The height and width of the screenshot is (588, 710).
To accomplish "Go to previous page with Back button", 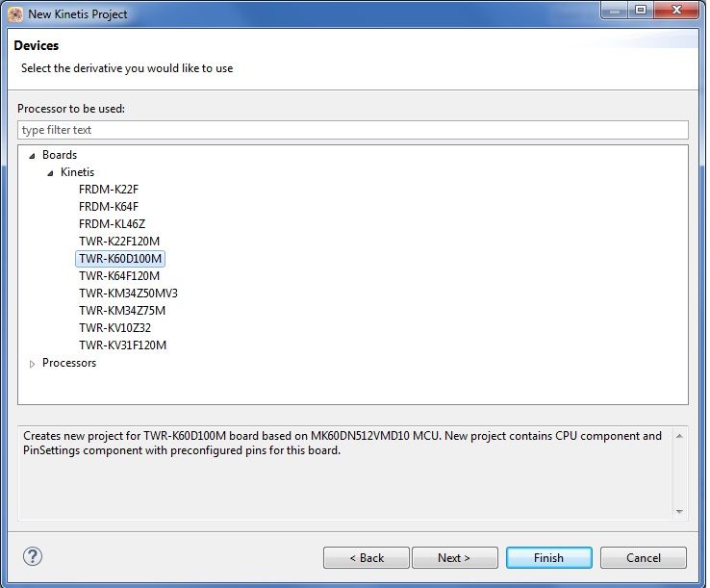I will click(367, 557).
